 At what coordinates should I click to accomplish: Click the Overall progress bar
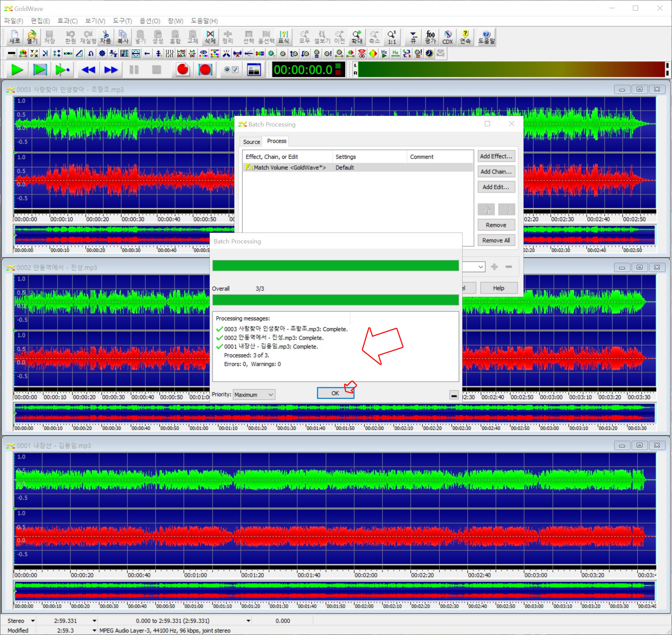(x=335, y=300)
